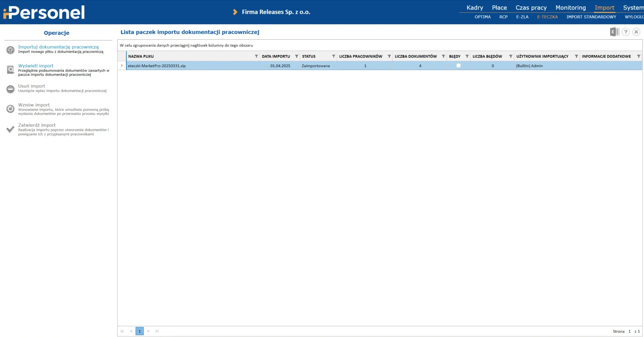The width and height of the screenshot is (644, 337).
Task: Click the Zatwierdź import checkmark icon
Action: pos(10,129)
